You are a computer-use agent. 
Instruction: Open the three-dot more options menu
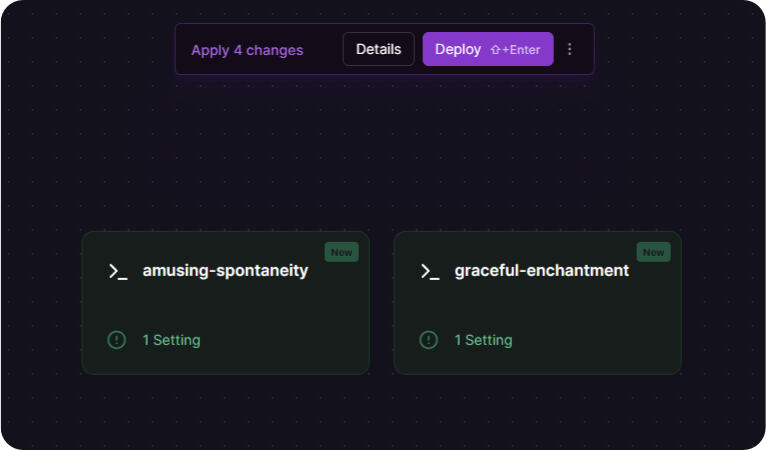(570, 49)
